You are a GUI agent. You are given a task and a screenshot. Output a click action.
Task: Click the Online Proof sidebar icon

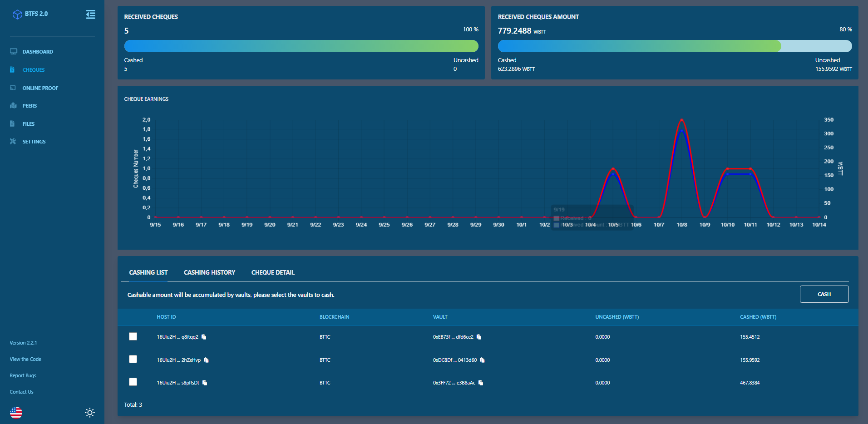click(x=13, y=88)
